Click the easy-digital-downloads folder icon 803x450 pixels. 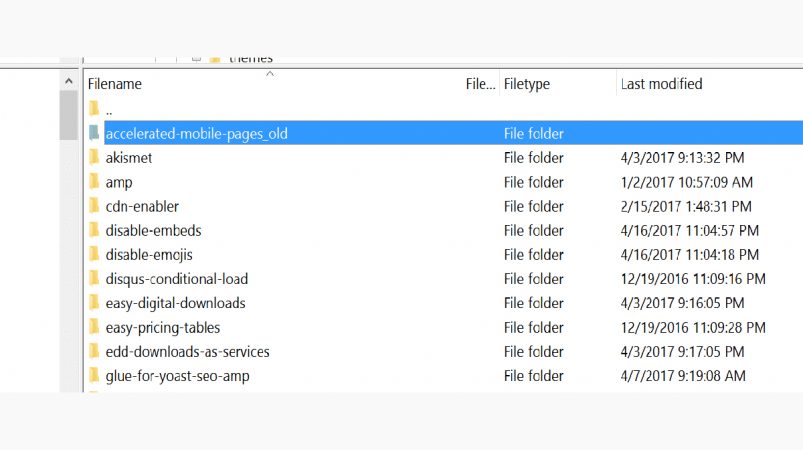94,303
